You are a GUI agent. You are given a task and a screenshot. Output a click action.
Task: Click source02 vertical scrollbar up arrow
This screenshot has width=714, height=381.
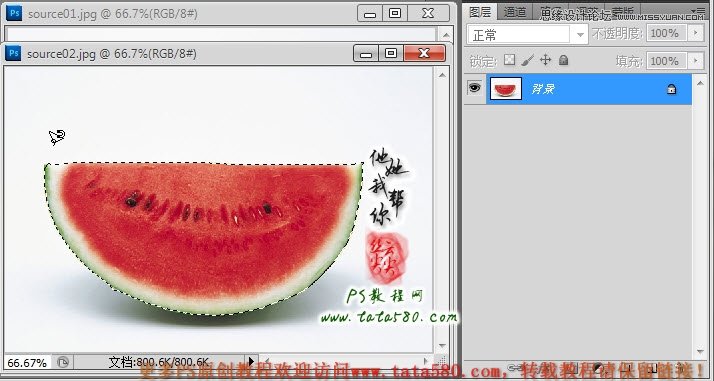[442, 75]
